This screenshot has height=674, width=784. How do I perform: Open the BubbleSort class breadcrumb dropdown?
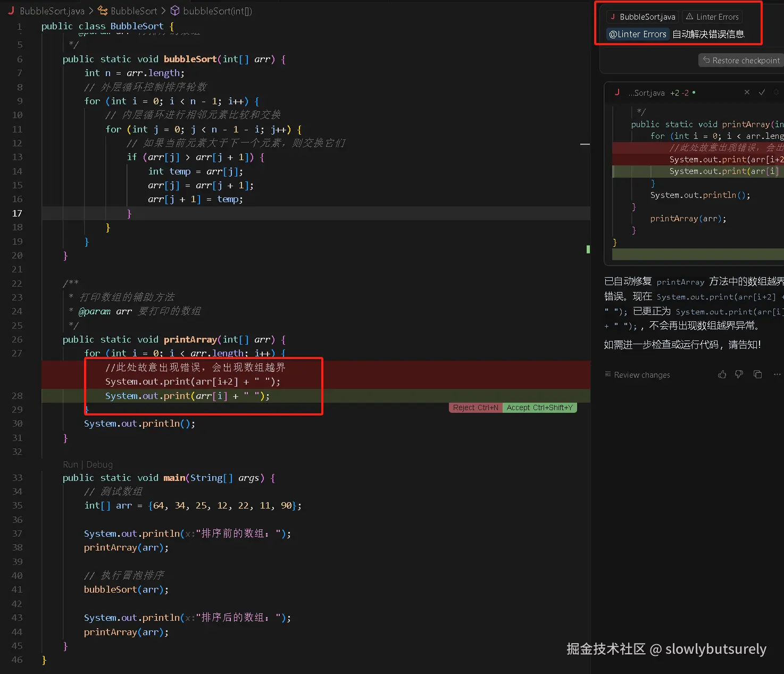pos(134,11)
